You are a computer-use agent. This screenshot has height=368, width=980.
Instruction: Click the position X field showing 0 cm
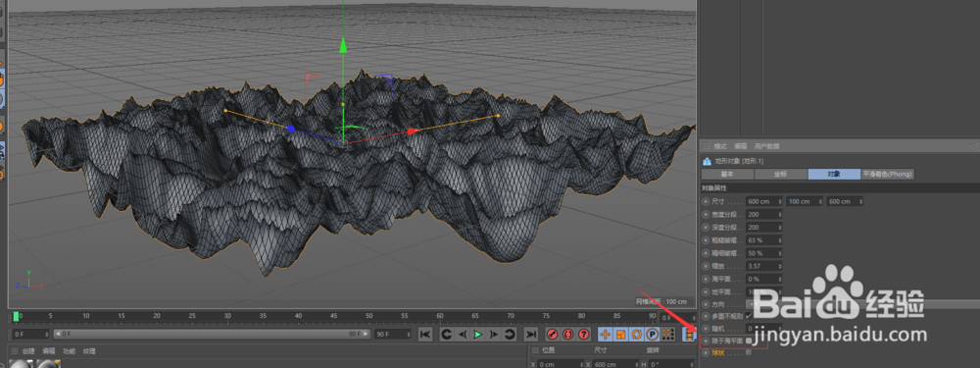click(560, 364)
